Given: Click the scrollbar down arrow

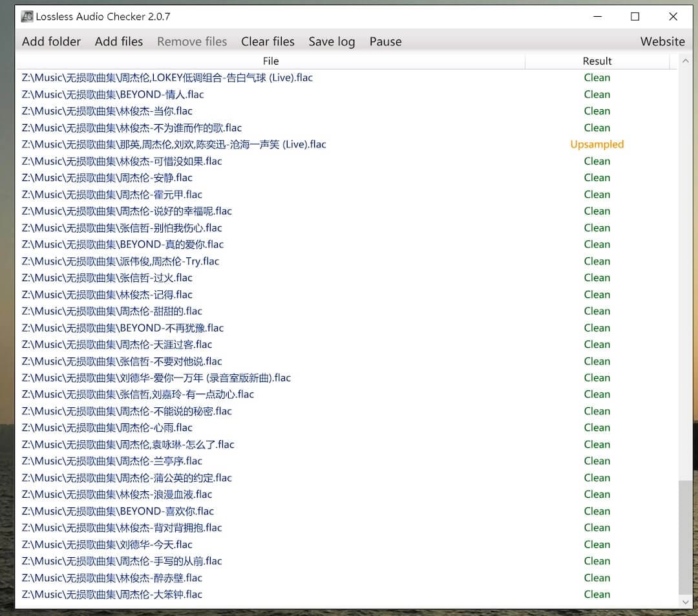Looking at the screenshot, I should point(685,602).
